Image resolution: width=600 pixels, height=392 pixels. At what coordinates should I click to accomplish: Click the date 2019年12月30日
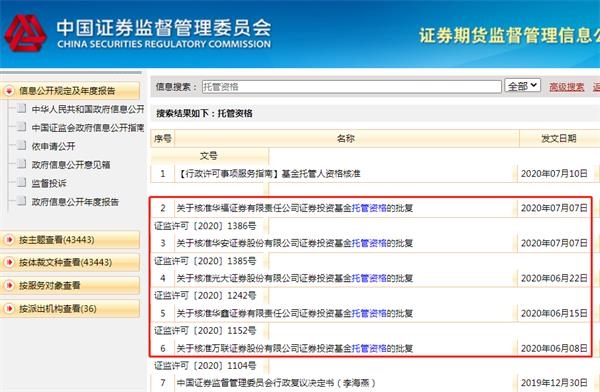tap(554, 383)
